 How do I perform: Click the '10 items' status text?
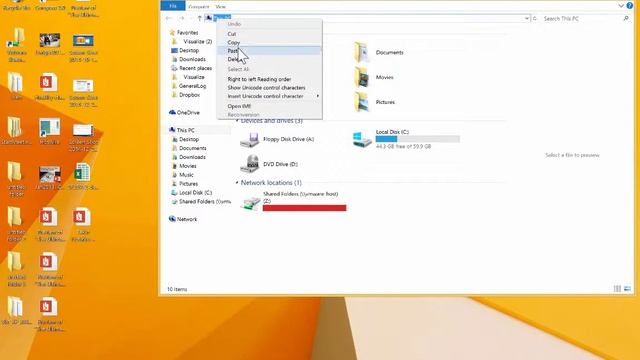coord(177,289)
